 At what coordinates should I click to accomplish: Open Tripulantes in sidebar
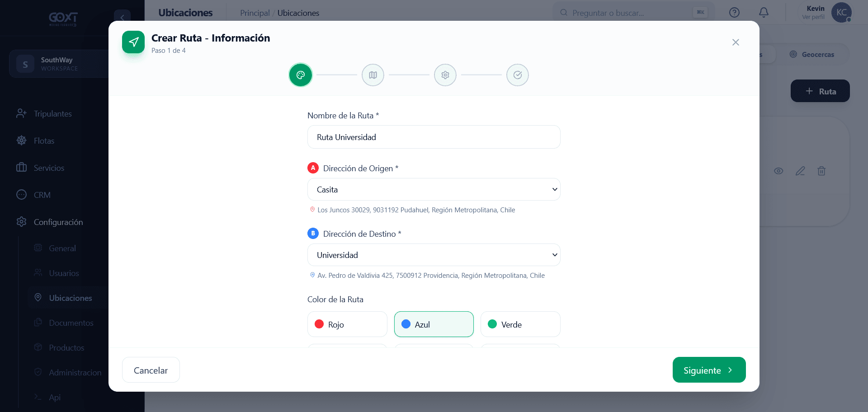[53, 114]
